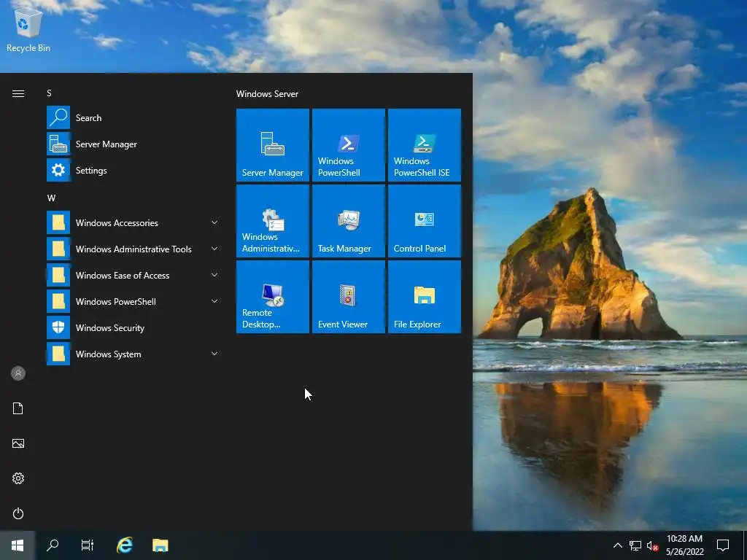Click the 'W' letter group header
Screen dimensions: 747x560
(51, 198)
